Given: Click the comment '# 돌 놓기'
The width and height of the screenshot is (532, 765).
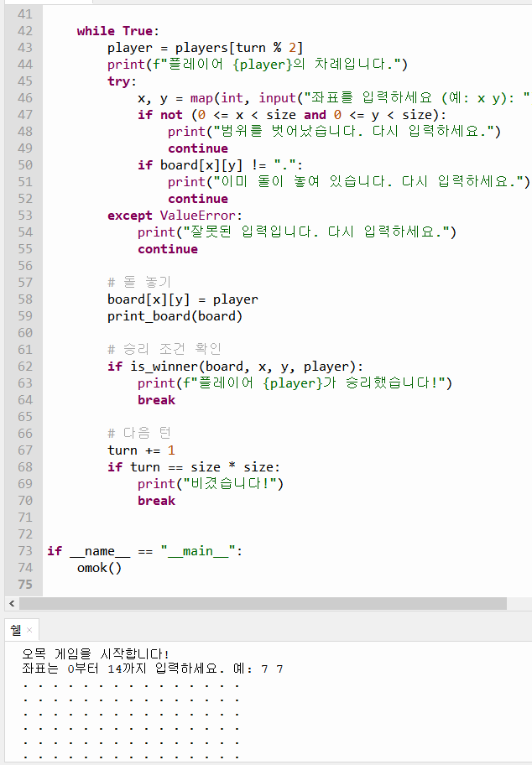Looking at the screenshot, I should pos(139,282).
